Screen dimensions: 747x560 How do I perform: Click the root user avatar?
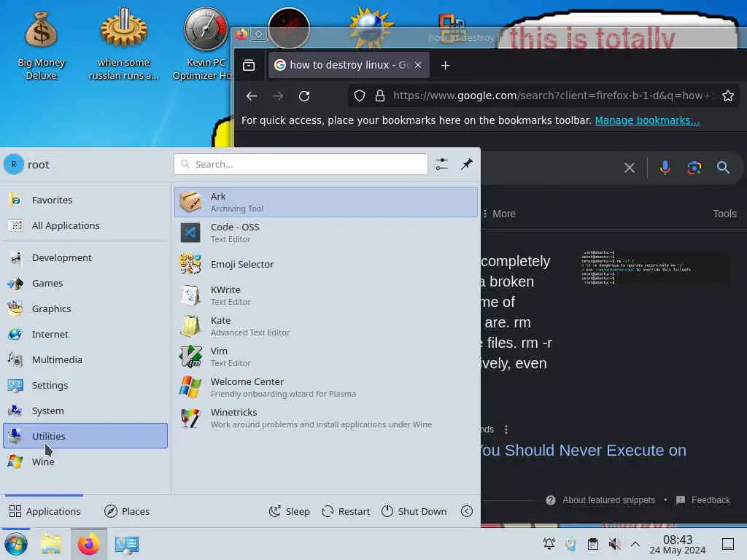click(x=14, y=164)
